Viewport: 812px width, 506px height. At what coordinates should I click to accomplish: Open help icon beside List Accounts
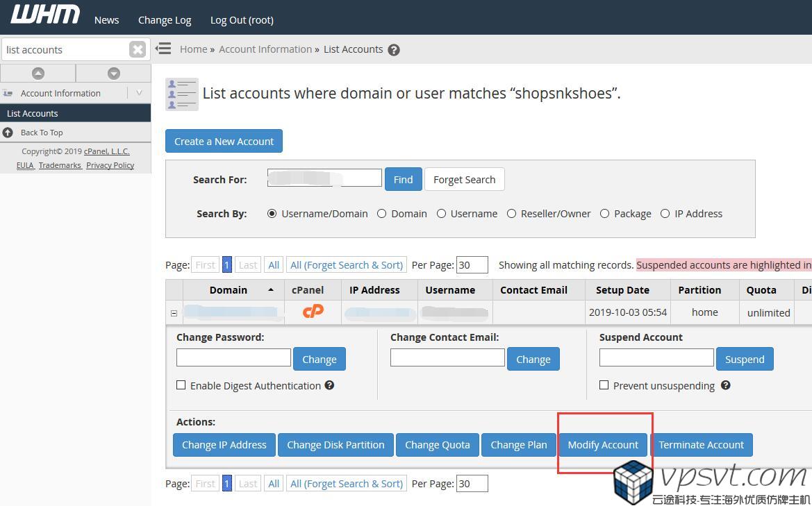coord(394,50)
